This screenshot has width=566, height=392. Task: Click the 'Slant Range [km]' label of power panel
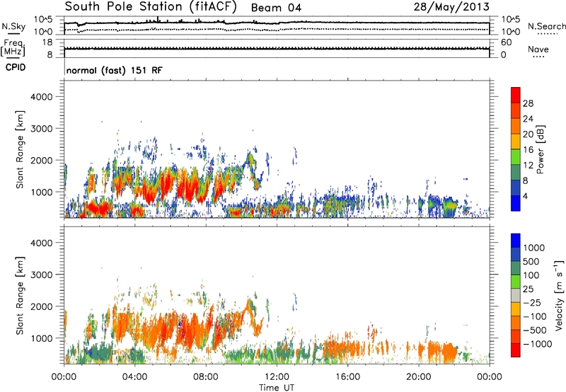tap(20, 149)
